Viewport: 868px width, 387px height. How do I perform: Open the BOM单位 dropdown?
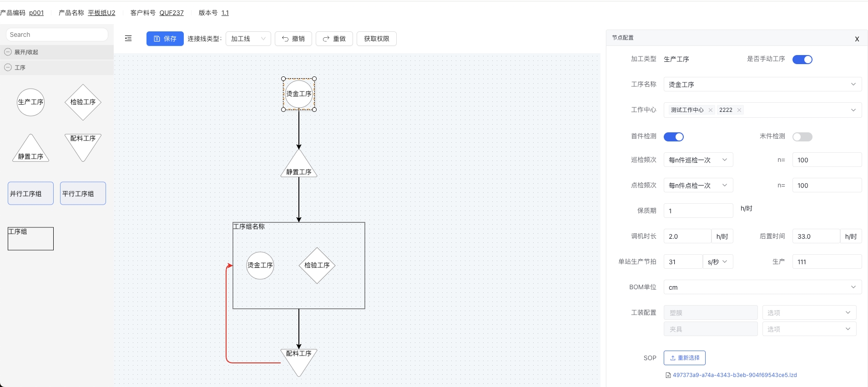762,287
